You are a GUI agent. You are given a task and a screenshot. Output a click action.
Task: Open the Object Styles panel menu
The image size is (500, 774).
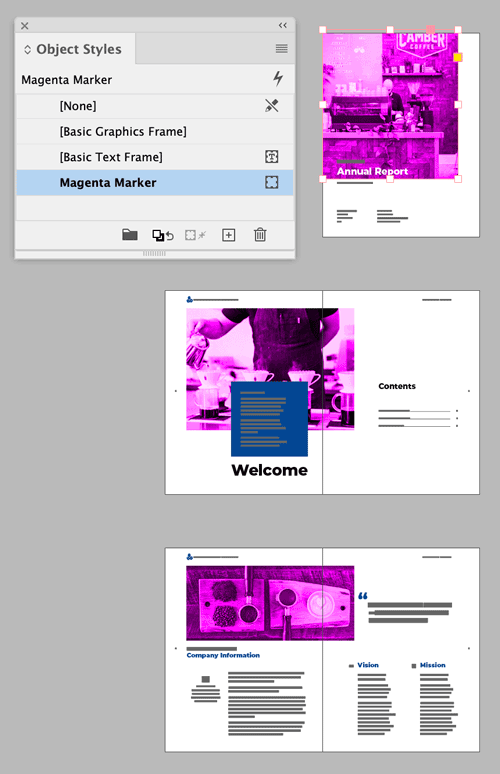[x=281, y=48]
